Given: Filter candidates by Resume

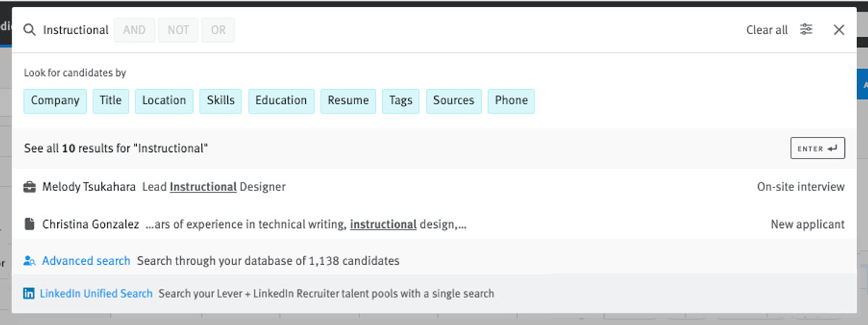Looking at the screenshot, I should point(349,101).
